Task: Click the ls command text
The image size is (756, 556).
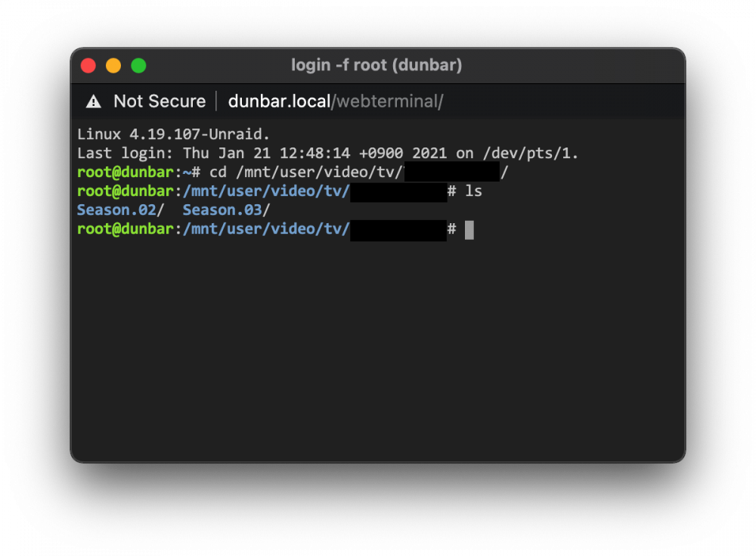Action: point(473,191)
